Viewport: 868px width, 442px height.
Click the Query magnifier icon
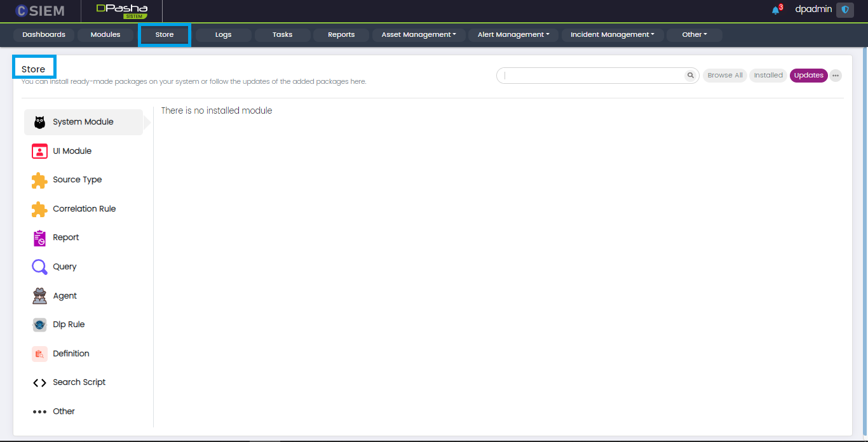(x=39, y=267)
